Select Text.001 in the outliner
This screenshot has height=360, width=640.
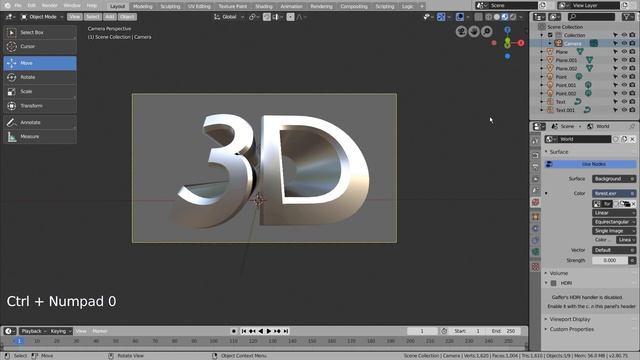tap(565, 110)
